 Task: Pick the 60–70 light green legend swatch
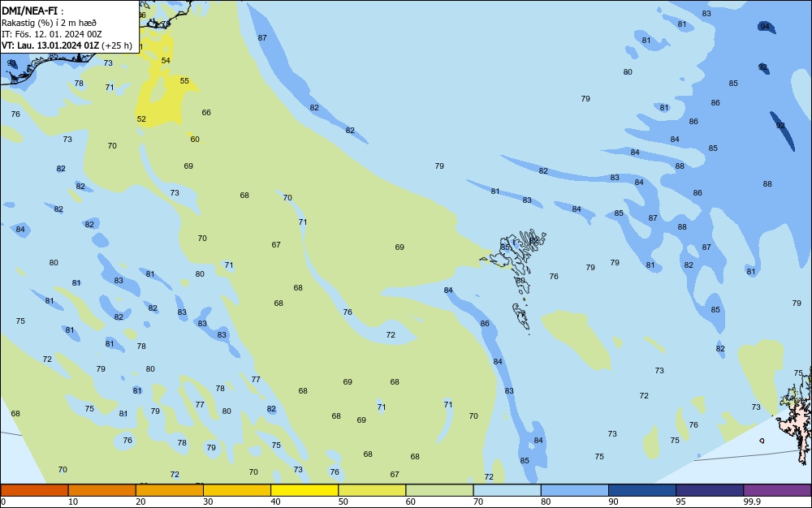point(439,490)
